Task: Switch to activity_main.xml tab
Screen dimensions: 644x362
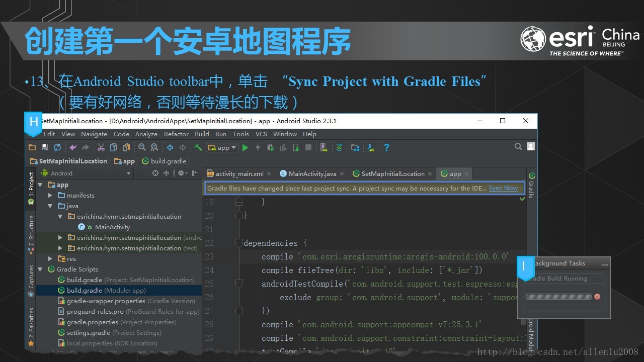Action: point(238,173)
